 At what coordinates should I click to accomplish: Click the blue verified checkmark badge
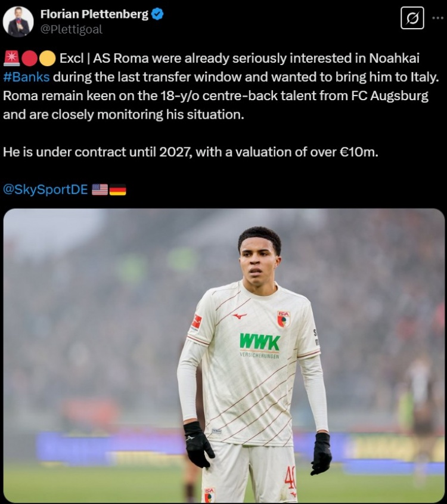click(157, 14)
